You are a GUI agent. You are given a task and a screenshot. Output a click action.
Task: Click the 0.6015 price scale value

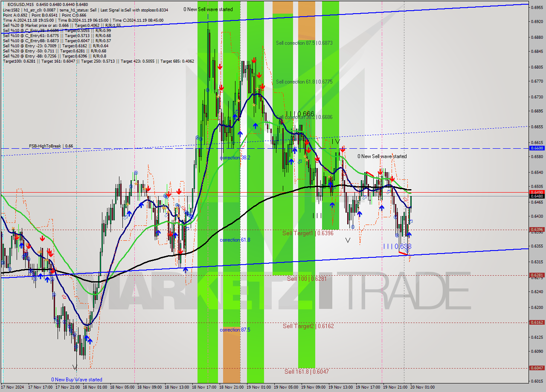(x=537, y=381)
